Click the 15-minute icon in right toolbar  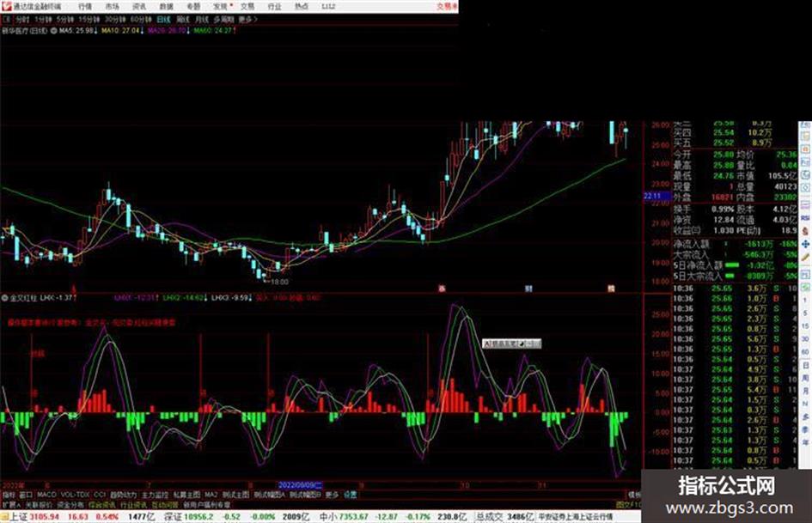point(805,325)
